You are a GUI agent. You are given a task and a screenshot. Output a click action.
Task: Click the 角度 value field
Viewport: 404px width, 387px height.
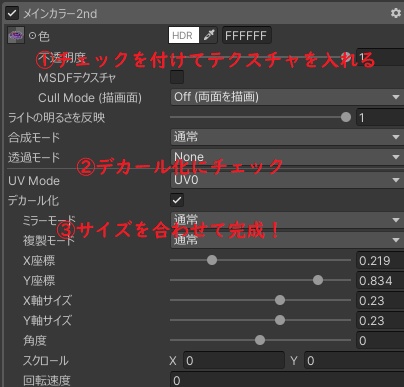(x=380, y=340)
